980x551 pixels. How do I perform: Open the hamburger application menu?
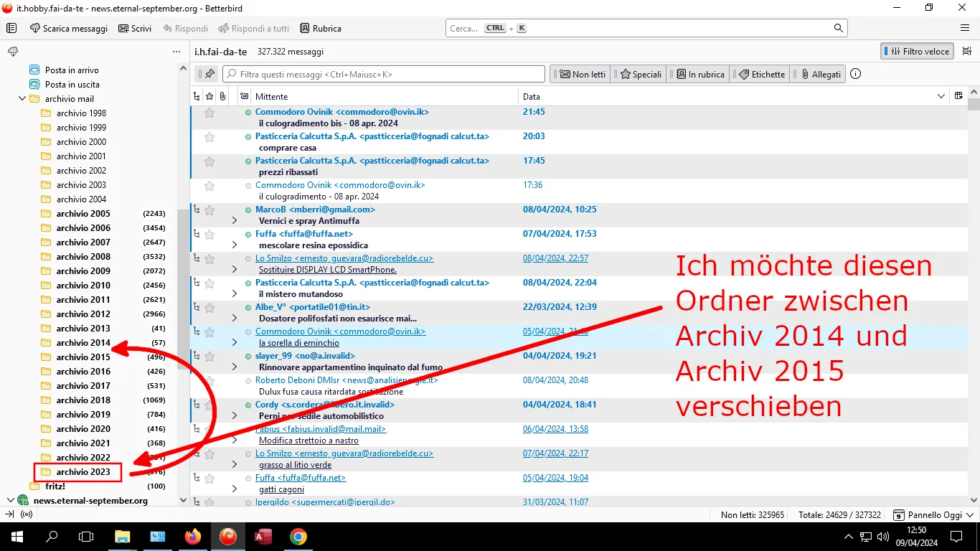point(965,29)
